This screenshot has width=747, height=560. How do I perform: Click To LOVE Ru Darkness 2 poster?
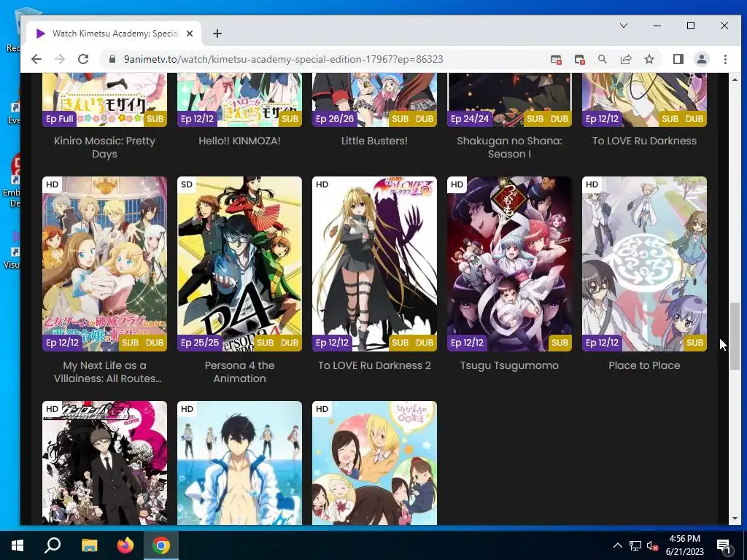pyautogui.click(x=374, y=264)
